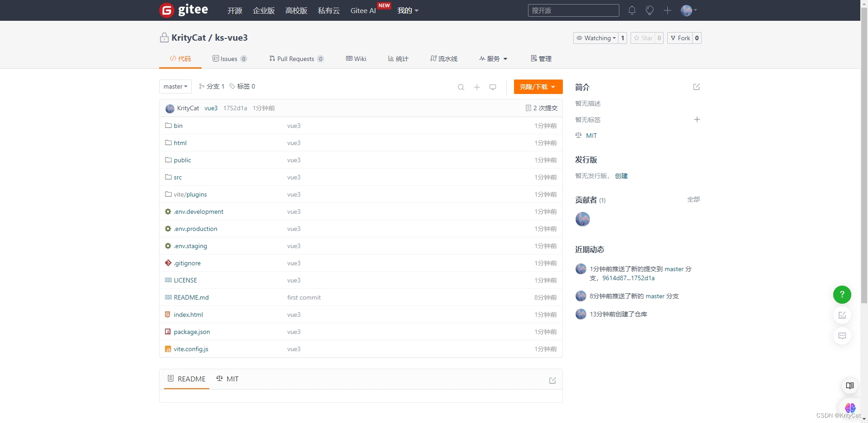Switch to the Issues tab
The width and height of the screenshot is (868, 423).
point(230,59)
